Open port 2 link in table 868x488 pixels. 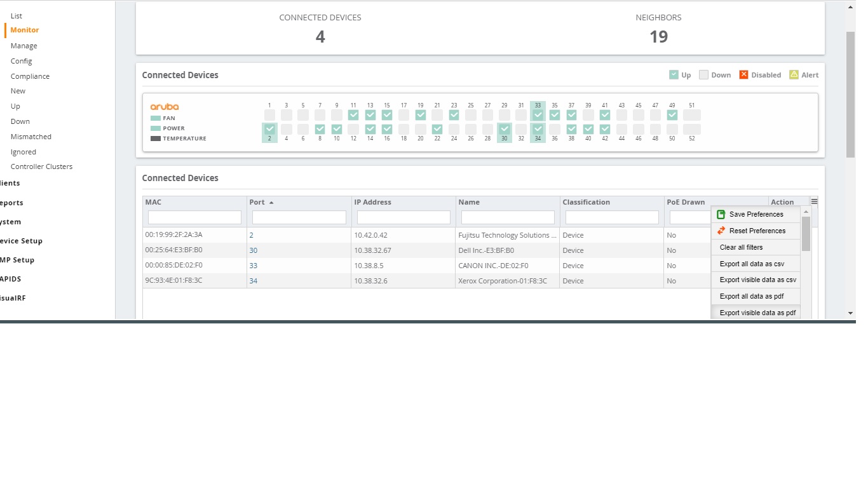(252, 235)
